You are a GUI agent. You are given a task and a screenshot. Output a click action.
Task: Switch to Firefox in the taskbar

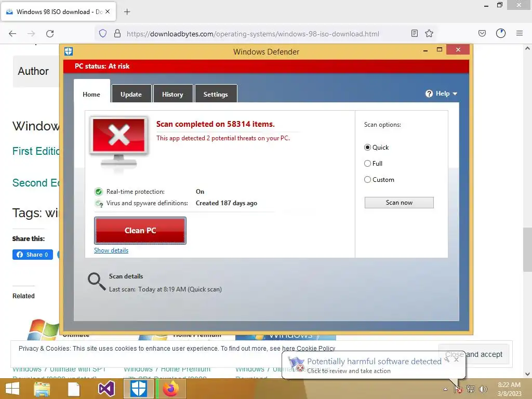171,389
